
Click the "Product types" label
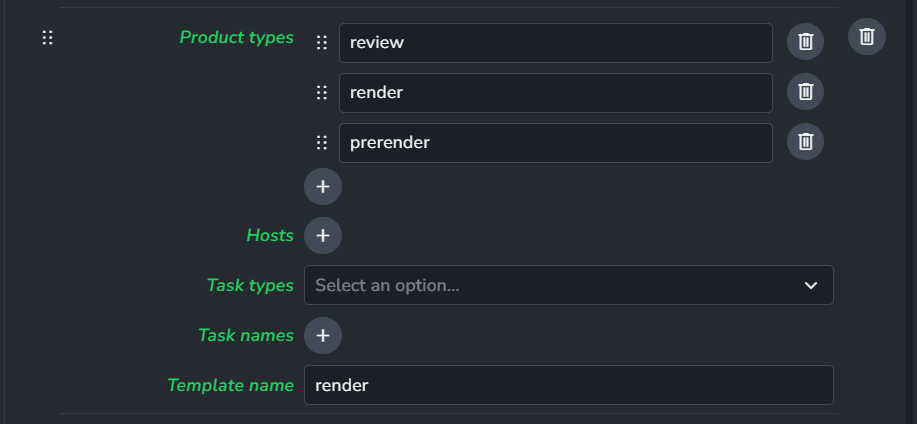236,37
